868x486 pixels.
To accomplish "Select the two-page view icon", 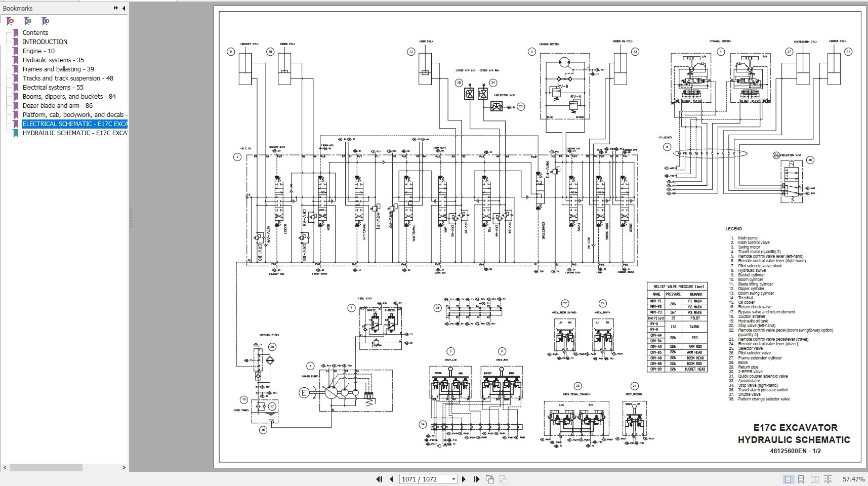I will (814, 478).
